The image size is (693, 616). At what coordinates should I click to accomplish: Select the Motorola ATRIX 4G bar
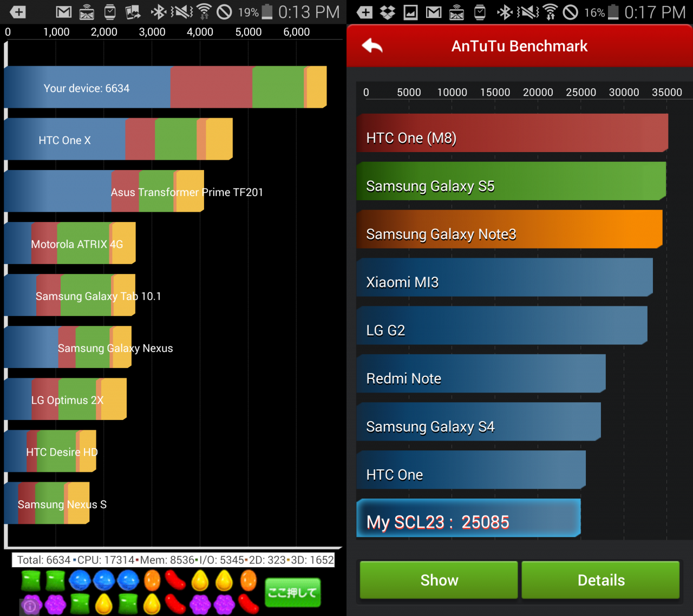(70, 243)
